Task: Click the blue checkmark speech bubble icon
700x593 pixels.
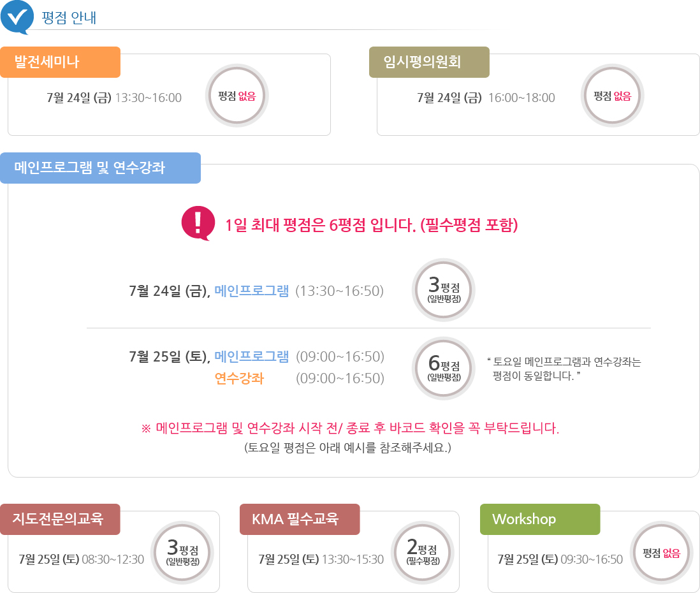Action: pyautogui.click(x=17, y=17)
